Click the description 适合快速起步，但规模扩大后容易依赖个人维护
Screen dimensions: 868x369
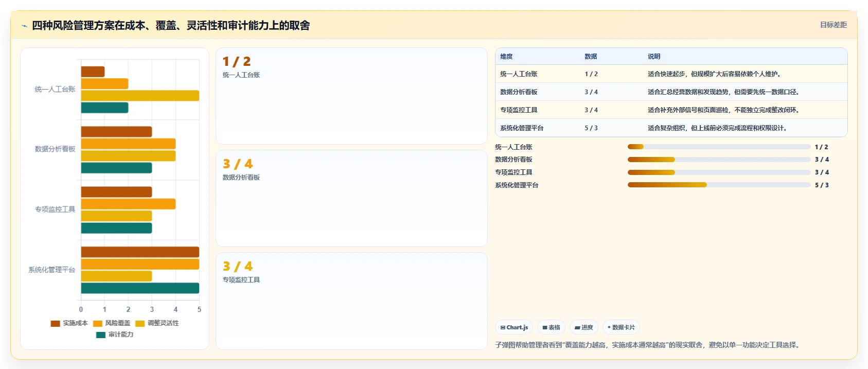[715, 74]
